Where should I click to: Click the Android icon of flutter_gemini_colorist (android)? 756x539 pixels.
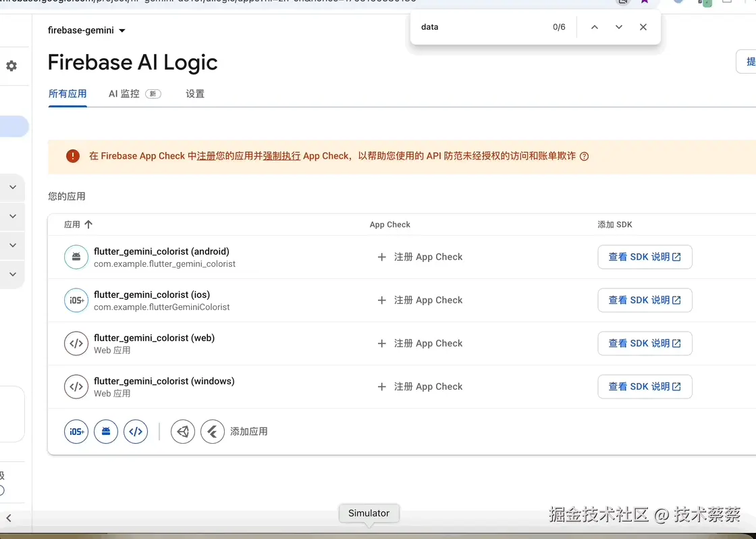[76, 257]
